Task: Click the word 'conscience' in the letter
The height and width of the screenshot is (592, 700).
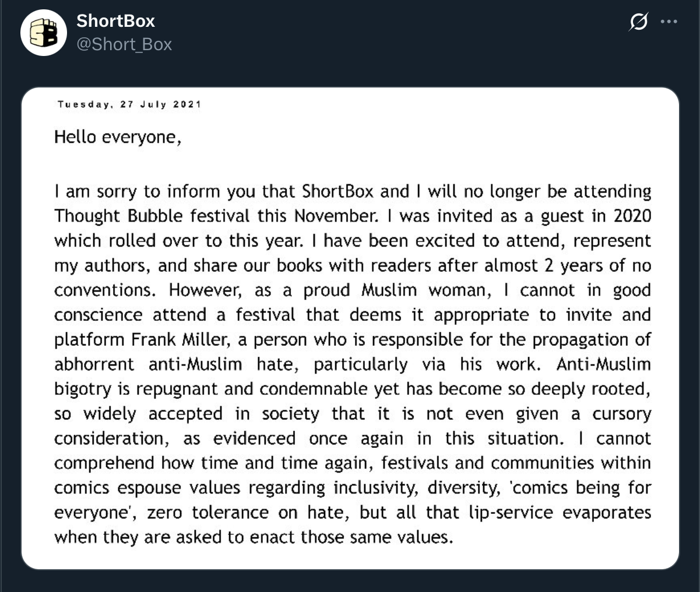Action: pos(98,315)
